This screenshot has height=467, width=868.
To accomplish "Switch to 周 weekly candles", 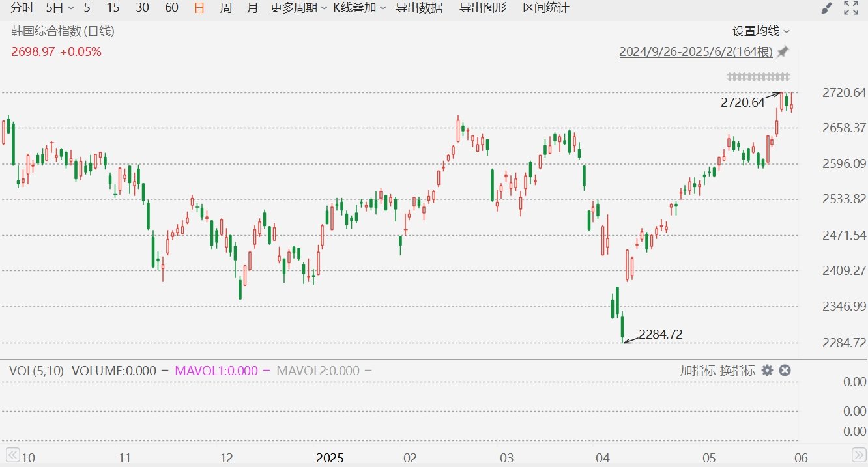I will (x=225, y=8).
